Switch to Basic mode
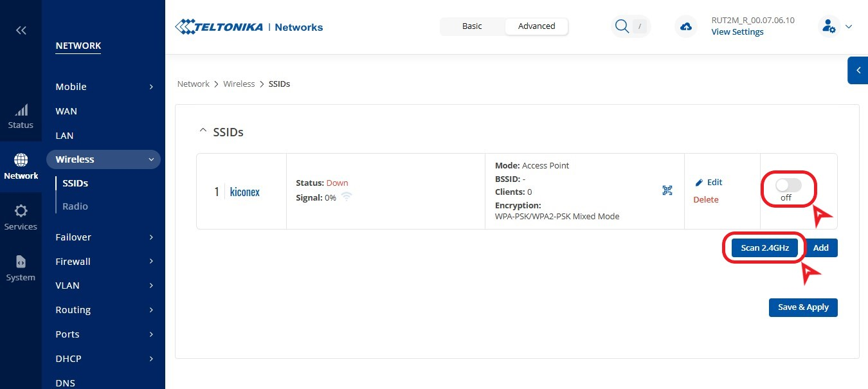Viewport: 868px width, 389px height. point(472,26)
